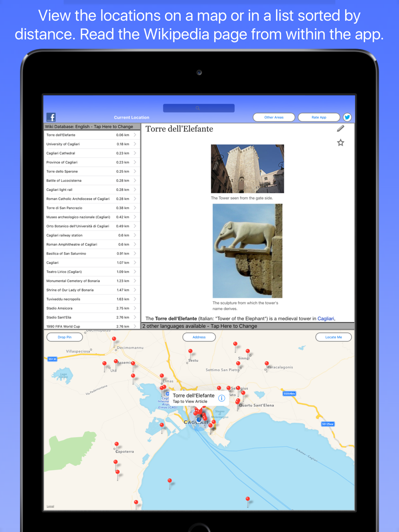The height and width of the screenshot is (532, 399).
Task: Tap the Locate Me button
Action: click(x=334, y=337)
